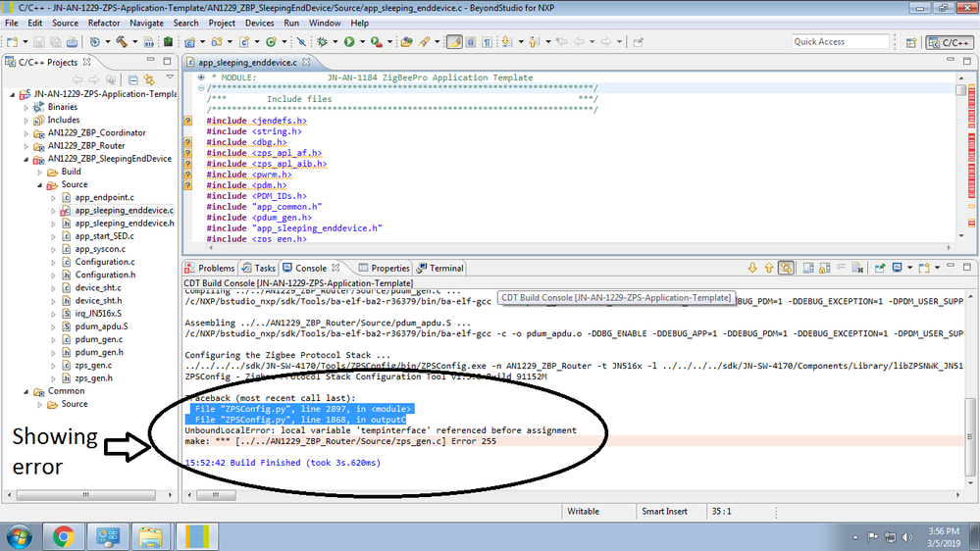Image resolution: width=980 pixels, height=551 pixels.
Task: Click the New C++ Class icon
Action: tap(271, 42)
